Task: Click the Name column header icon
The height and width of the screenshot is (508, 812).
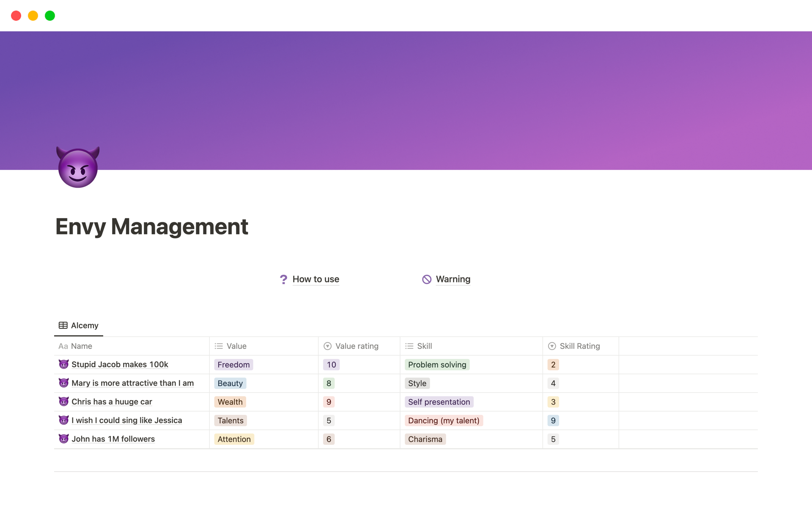Action: pos(63,346)
